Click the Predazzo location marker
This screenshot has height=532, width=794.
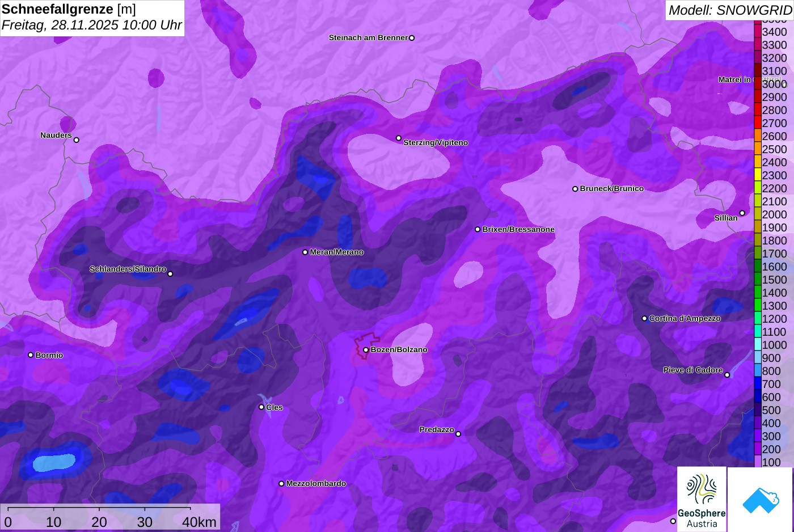click(x=458, y=434)
